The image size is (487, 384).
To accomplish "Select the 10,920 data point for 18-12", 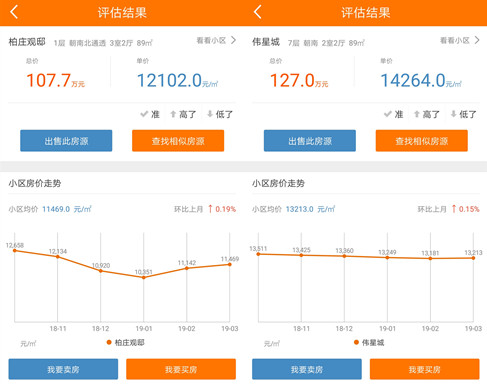I will 101,271.
